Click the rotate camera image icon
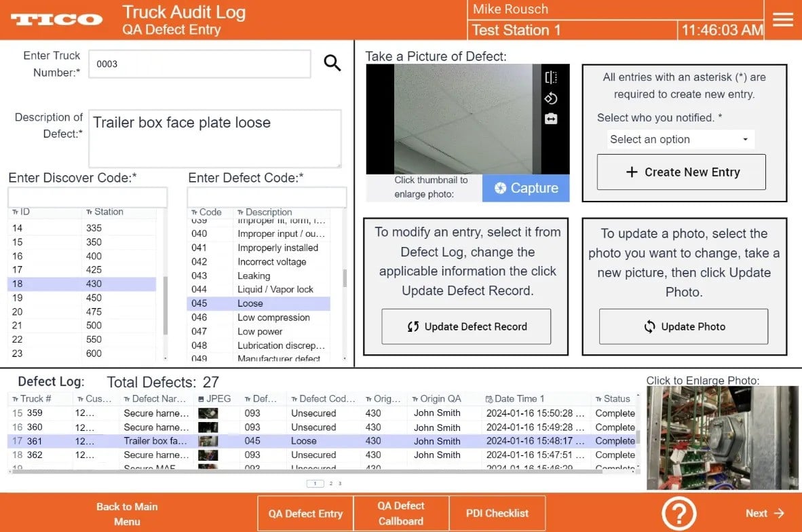 (x=551, y=98)
